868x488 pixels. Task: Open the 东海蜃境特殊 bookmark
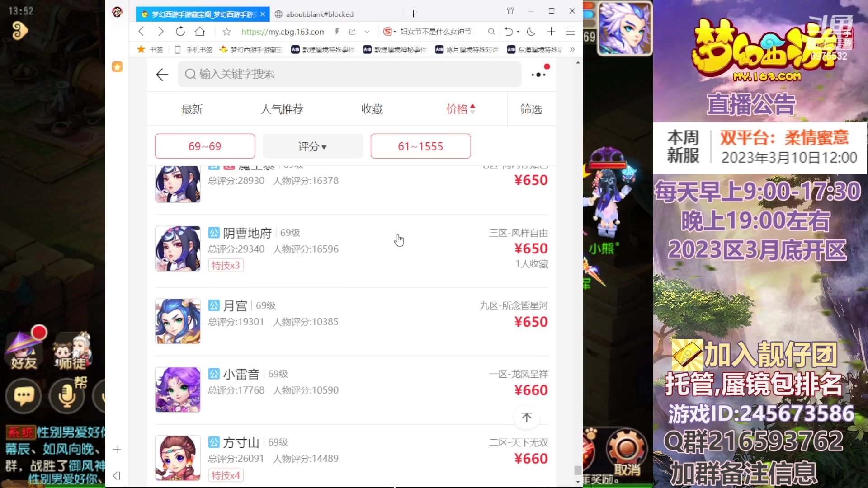click(x=535, y=49)
